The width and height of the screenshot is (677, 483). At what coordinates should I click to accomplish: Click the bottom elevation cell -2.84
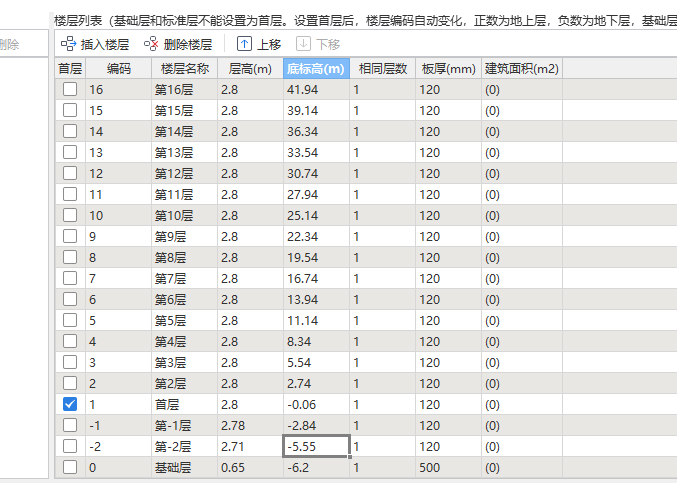coord(316,425)
